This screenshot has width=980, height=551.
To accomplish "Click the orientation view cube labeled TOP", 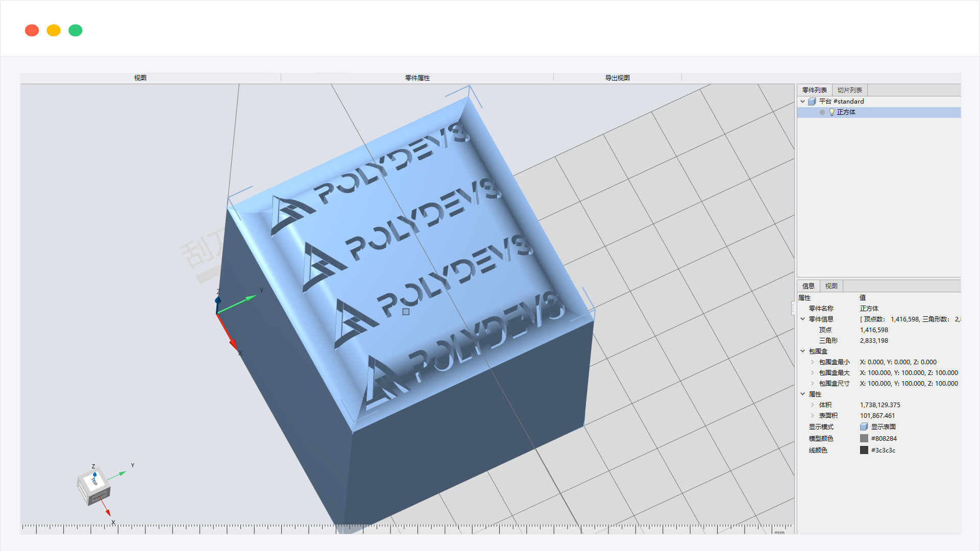I will point(94,486).
